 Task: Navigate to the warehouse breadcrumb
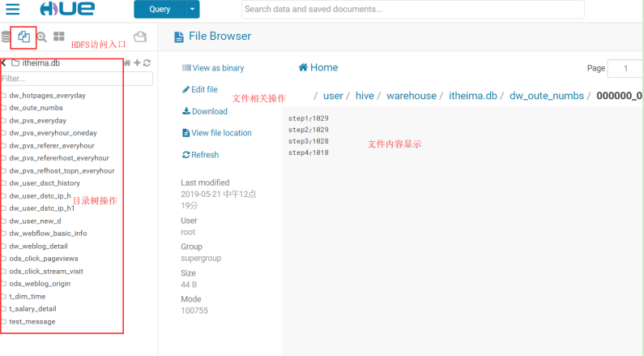point(412,96)
